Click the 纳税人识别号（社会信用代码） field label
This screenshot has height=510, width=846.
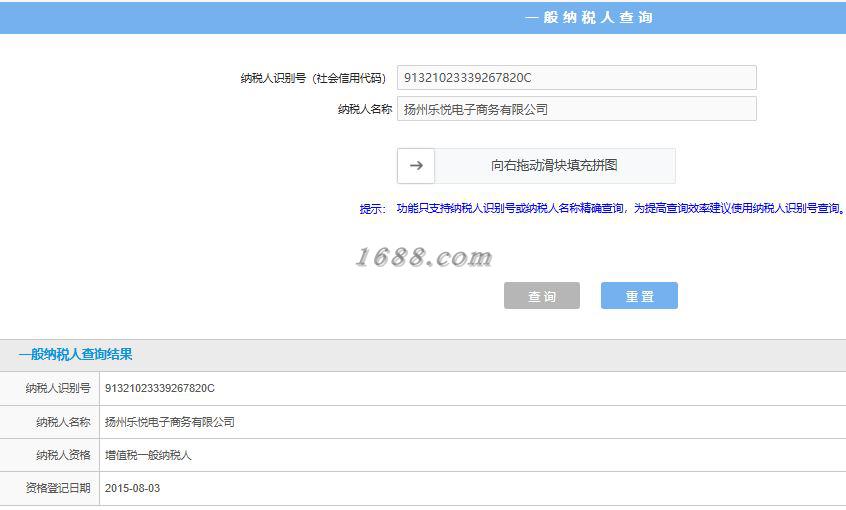(313, 78)
